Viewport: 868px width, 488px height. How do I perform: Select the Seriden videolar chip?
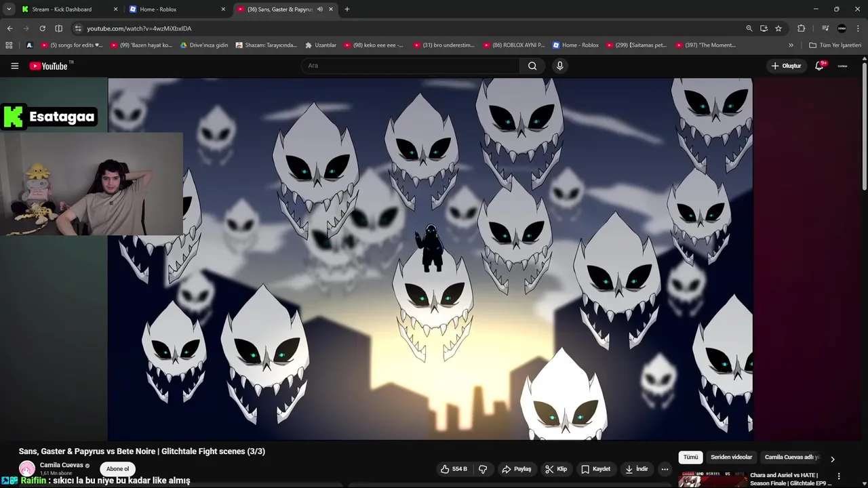click(x=731, y=457)
